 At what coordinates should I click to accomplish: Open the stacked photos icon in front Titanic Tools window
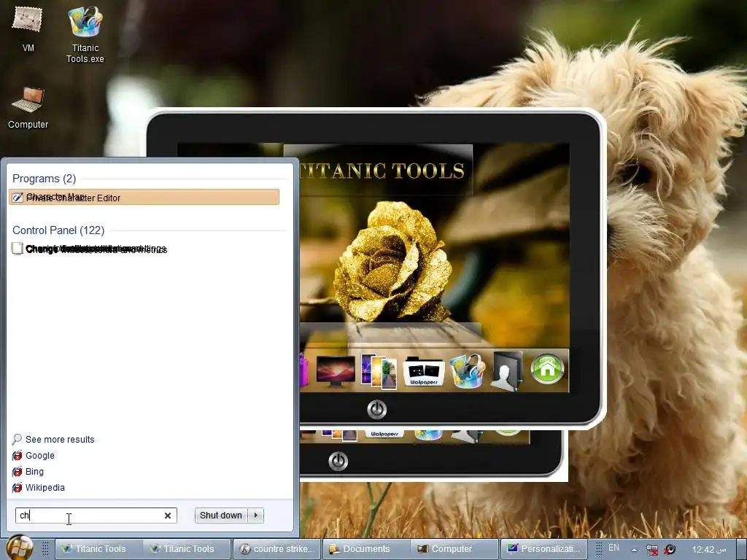click(379, 371)
